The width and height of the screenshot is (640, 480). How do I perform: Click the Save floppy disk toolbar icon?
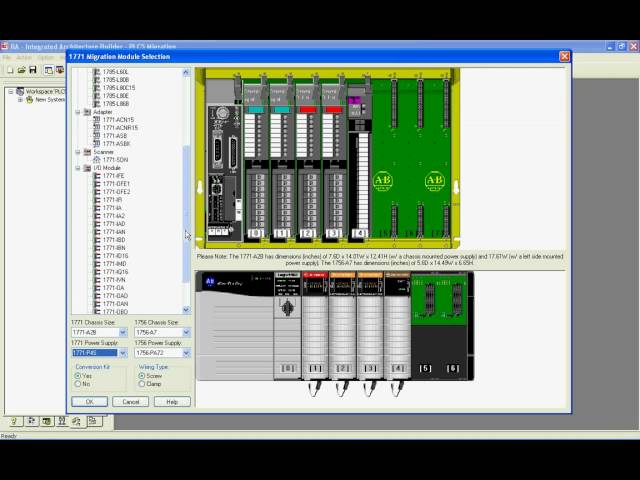33,70
